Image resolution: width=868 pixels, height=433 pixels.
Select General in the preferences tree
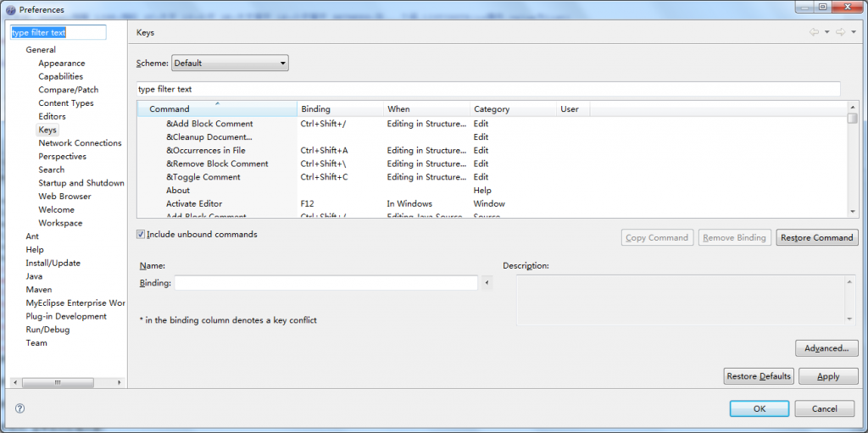(x=41, y=50)
